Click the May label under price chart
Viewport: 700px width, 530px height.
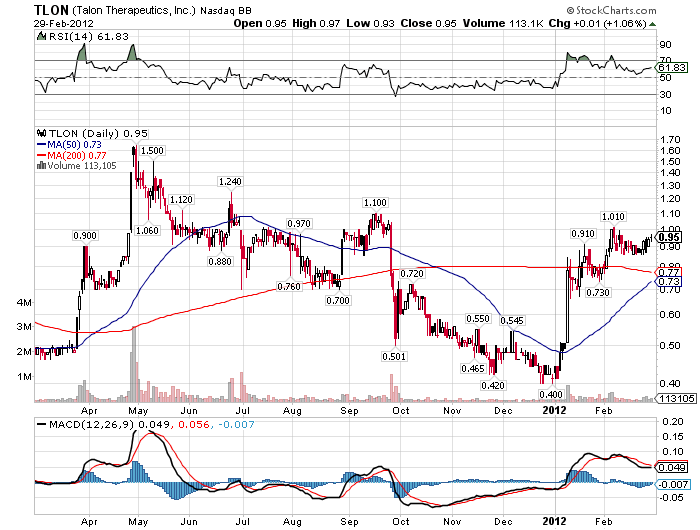pyautogui.click(x=138, y=410)
